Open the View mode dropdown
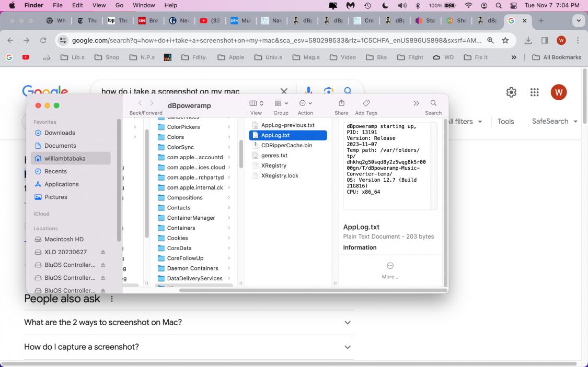Viewport: 588px width, 367px height. point(256,103)
